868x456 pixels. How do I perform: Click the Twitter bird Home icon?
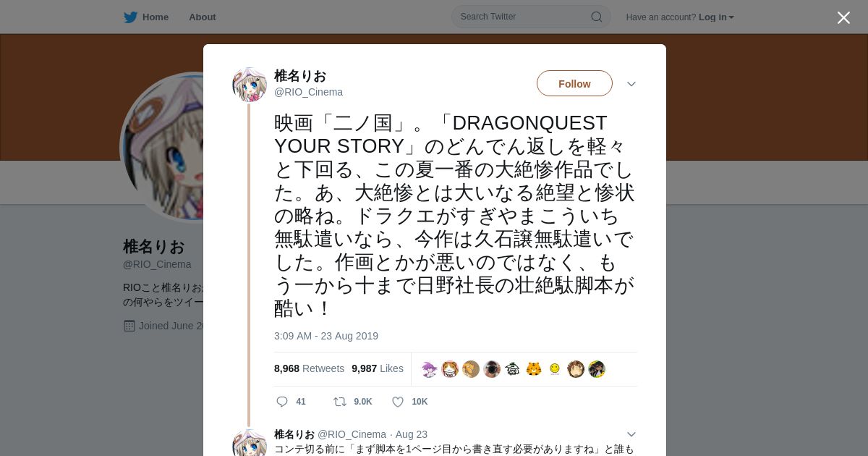point(130,17)
